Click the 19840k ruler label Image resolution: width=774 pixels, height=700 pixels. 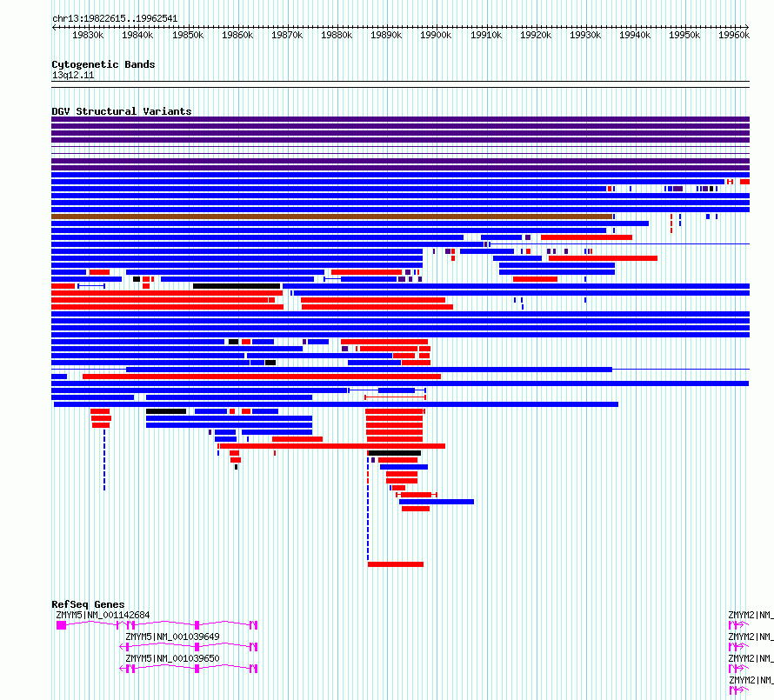click(137, 35)
